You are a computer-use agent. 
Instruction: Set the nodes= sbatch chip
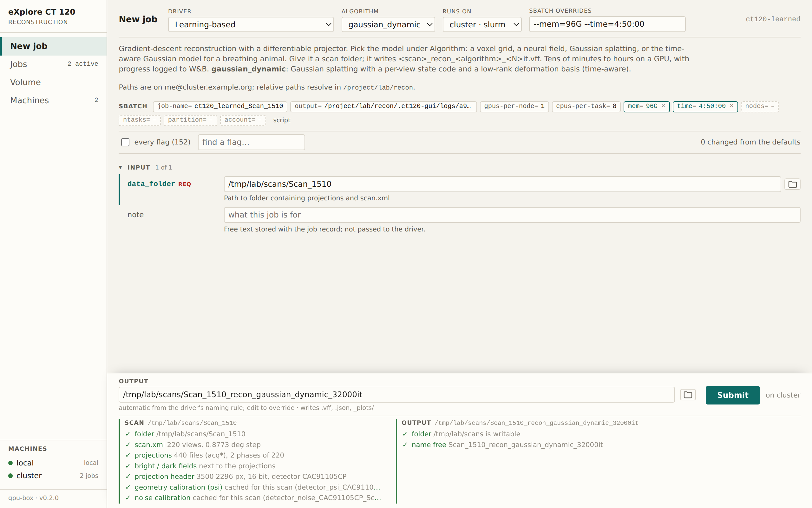click(x=760, y=106)
